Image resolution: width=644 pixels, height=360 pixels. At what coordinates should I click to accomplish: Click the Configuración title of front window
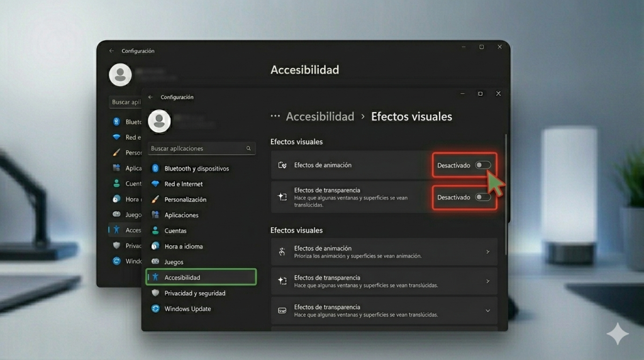(x=177, y=97)
